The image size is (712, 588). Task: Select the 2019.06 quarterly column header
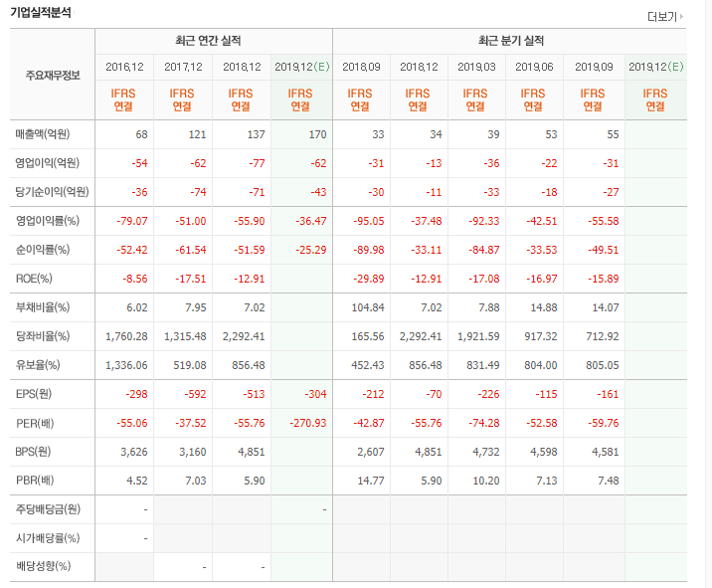pyautogui.click(x=534, y=67)
